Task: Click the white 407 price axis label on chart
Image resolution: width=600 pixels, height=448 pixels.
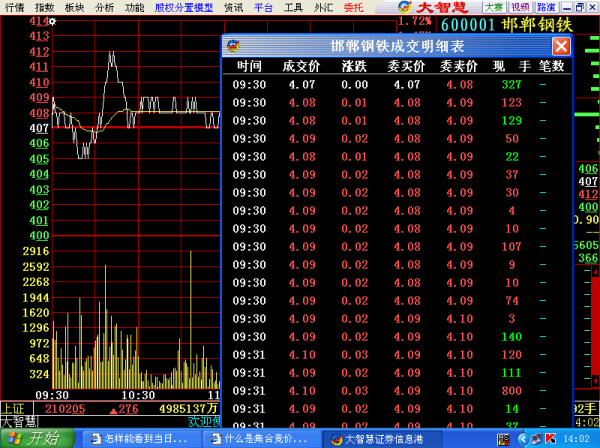Action: point(39,128)
